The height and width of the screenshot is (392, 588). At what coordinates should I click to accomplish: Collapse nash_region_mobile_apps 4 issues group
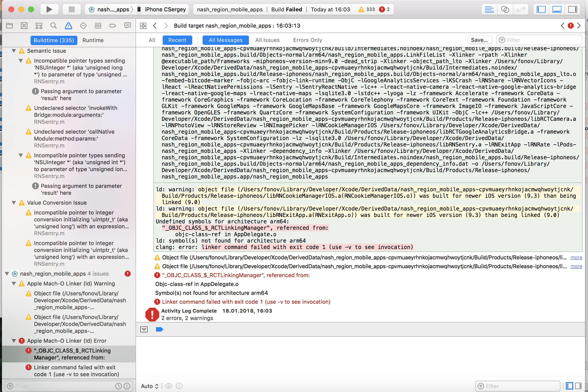(7, 274)
